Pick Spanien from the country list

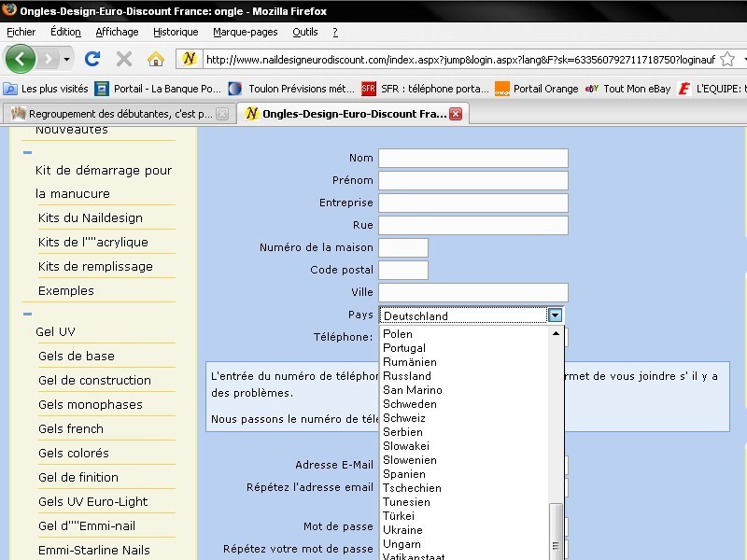pos(403,474)
